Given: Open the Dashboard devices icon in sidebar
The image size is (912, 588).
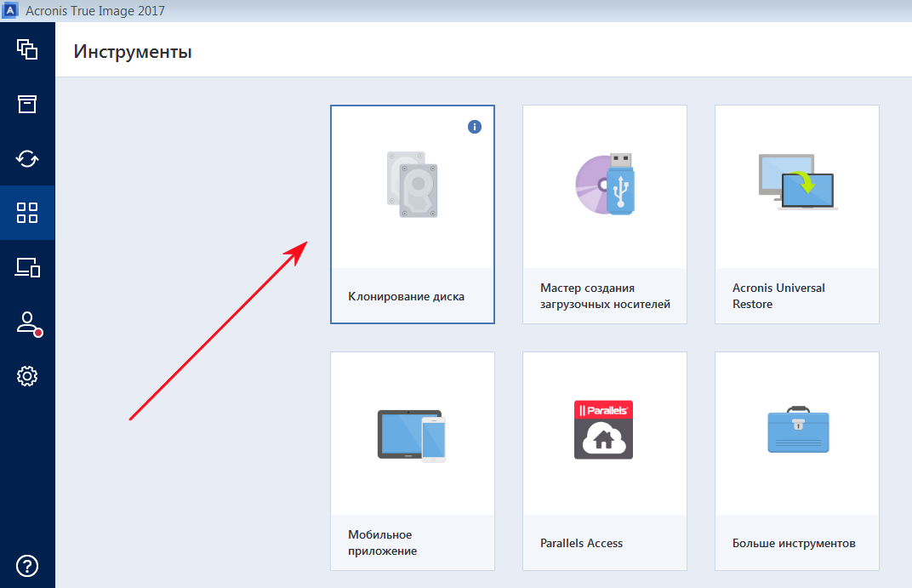Looking at the screenshot, I should tap(26, 267).
